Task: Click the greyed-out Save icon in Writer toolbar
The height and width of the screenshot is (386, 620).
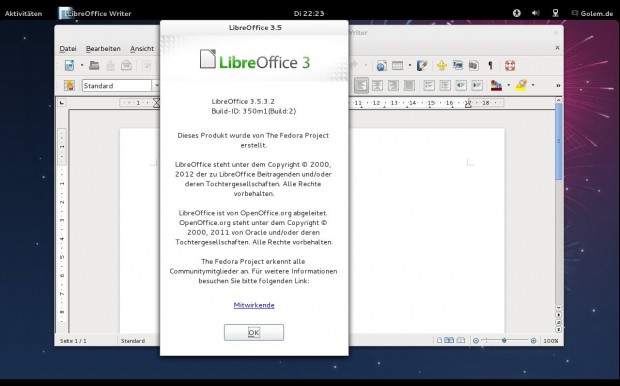Action: 110,65
